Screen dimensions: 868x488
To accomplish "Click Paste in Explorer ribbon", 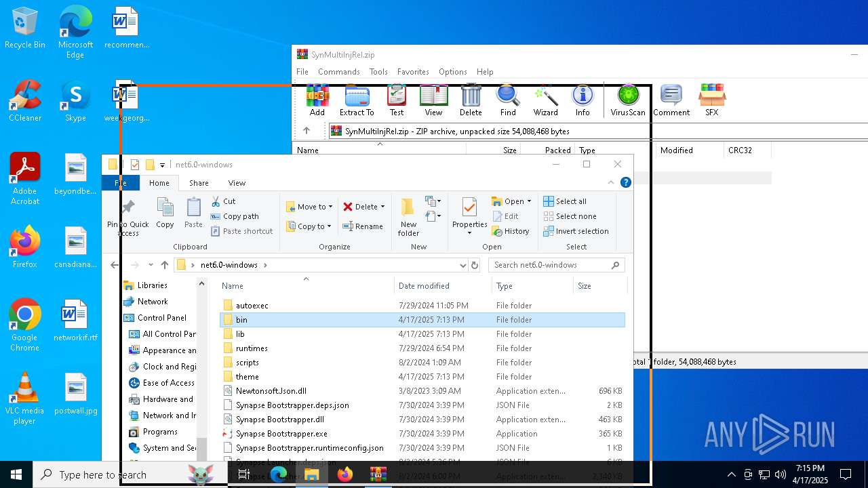I will point(193,213).
